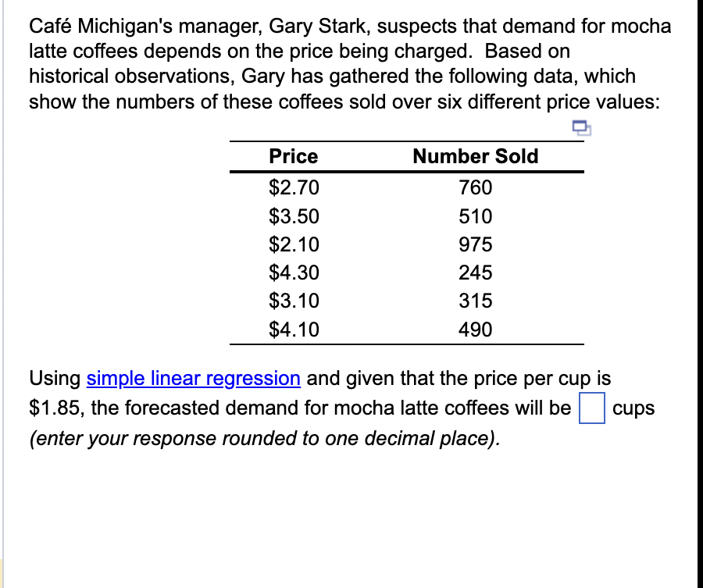Click the $4.30 row price
Image resolution: width=703 pixels, height=588 pixels.
coord(293,273)
